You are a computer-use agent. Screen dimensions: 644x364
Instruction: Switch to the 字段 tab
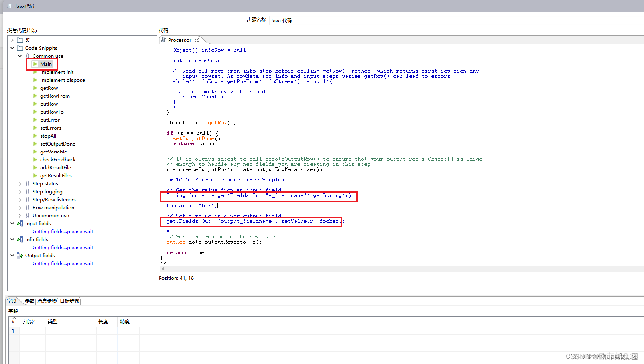click(x=12, y=301)
